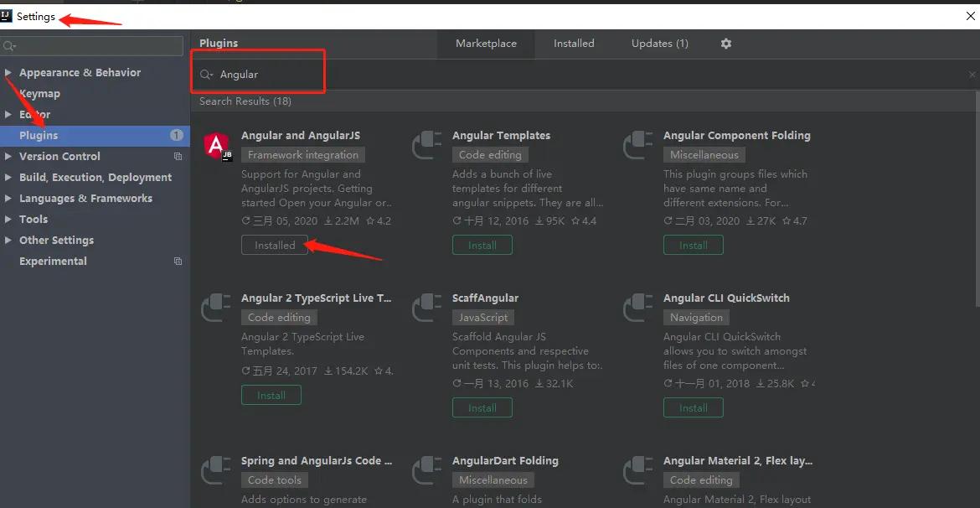Click the Framework integration tag
The width and height of the screenshot is (980, 508).
pos(303,155)
